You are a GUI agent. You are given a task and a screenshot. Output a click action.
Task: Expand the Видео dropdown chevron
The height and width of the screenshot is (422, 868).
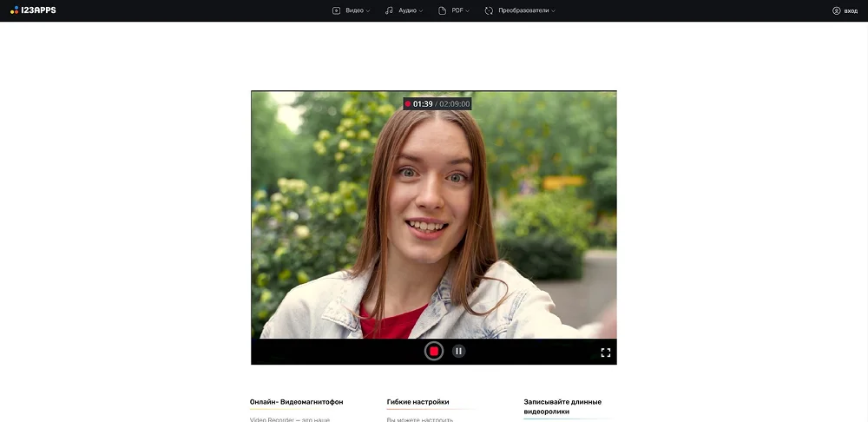point(368,11)
